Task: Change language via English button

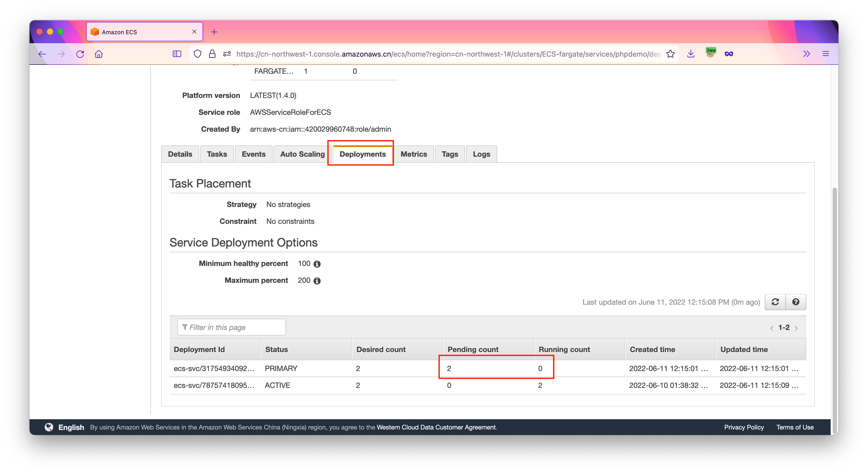Action: tap(71, 427)
